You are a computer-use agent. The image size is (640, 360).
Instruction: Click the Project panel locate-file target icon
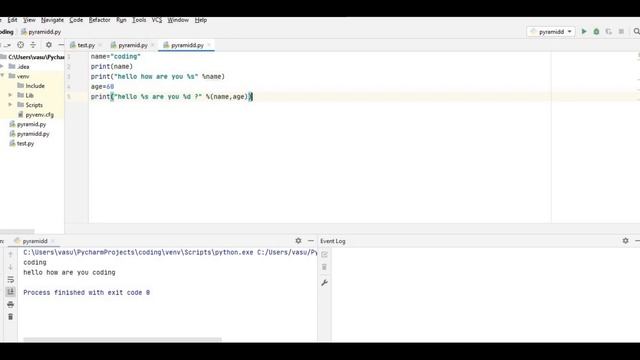click(20, 45)
